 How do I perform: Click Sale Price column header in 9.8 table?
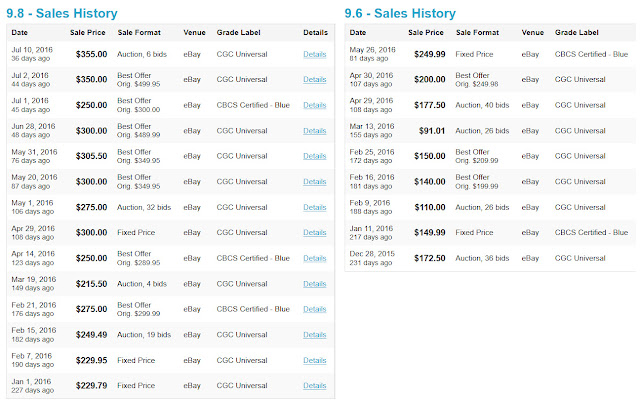tap(88, 33)
